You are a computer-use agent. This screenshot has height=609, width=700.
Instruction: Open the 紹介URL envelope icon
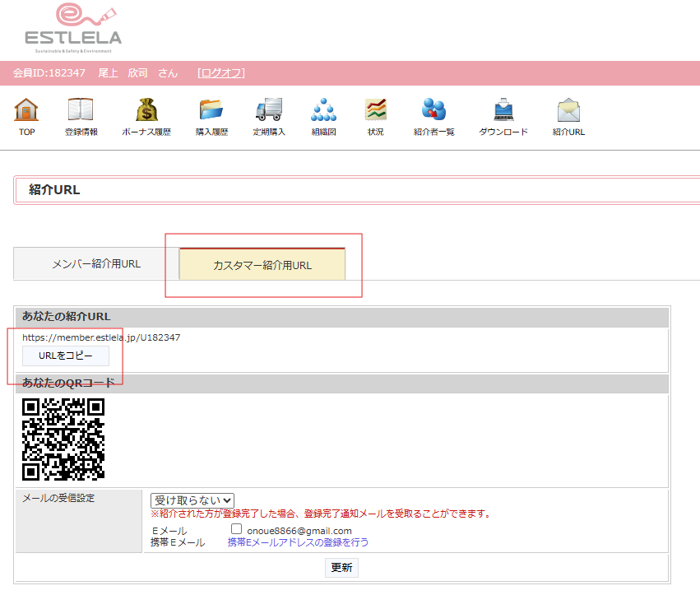(x=568, y=109)
